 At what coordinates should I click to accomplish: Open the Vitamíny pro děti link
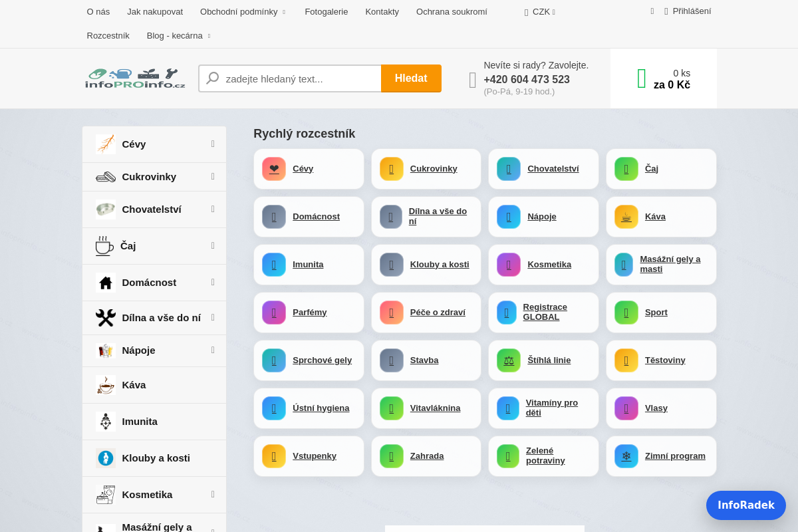[x=552, y=408]
